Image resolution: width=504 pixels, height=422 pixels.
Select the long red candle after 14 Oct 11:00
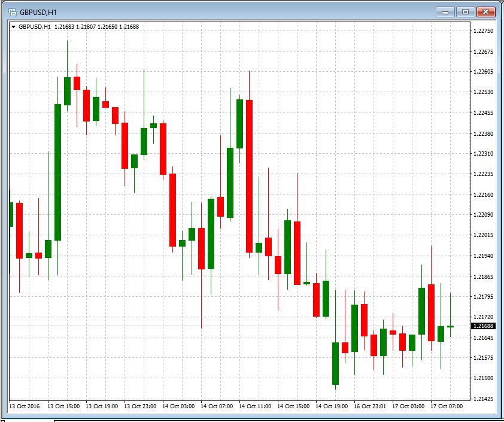[x=249, y=176]
